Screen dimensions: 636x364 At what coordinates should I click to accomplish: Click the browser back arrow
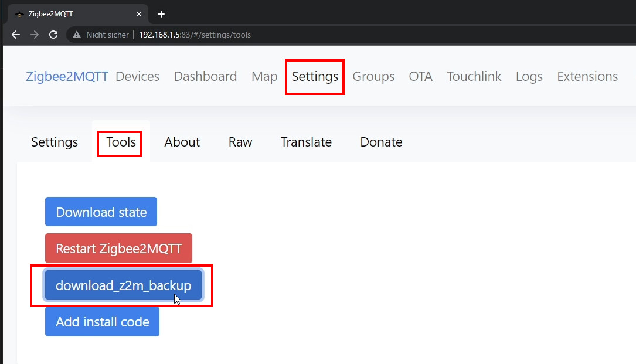pos(16,35)
